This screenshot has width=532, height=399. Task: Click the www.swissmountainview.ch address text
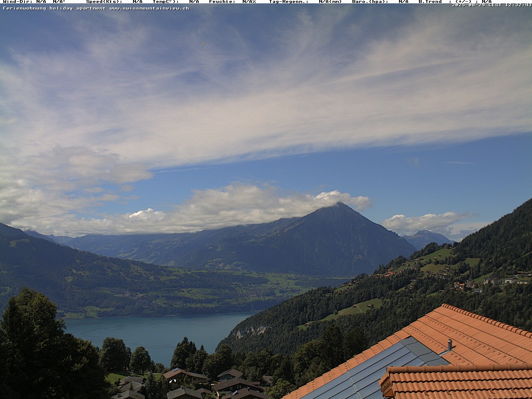pos(149,8)
